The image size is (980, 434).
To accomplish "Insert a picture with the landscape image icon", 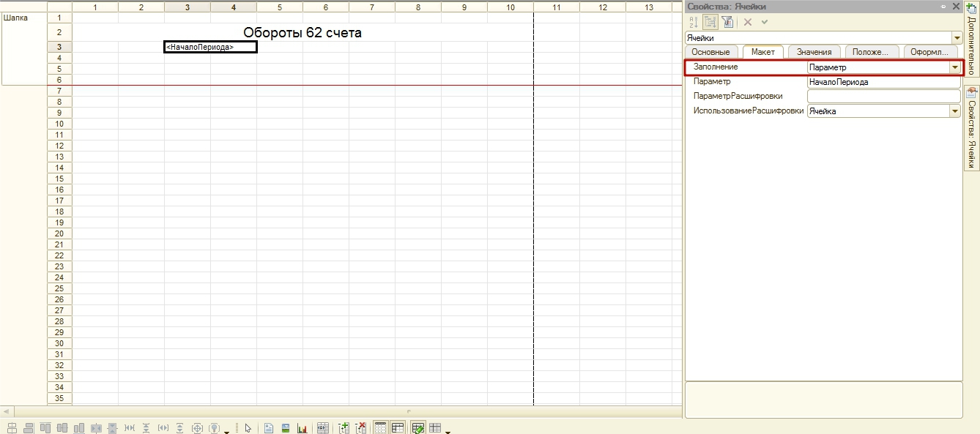I will (285, 428).
